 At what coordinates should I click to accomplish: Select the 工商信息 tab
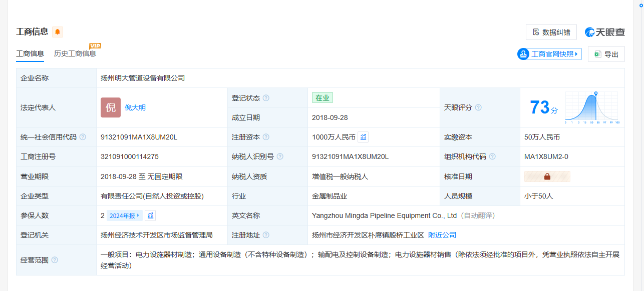30,53
